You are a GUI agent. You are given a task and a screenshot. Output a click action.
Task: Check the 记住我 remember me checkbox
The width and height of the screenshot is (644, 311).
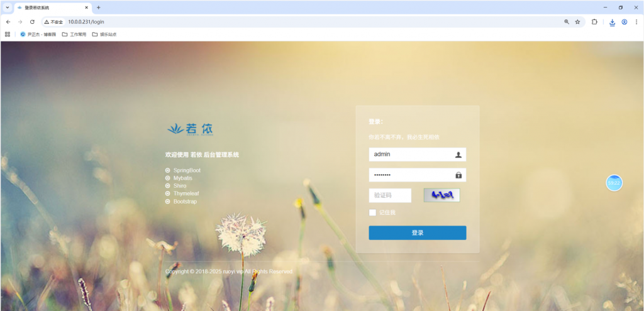click(372, 212)
